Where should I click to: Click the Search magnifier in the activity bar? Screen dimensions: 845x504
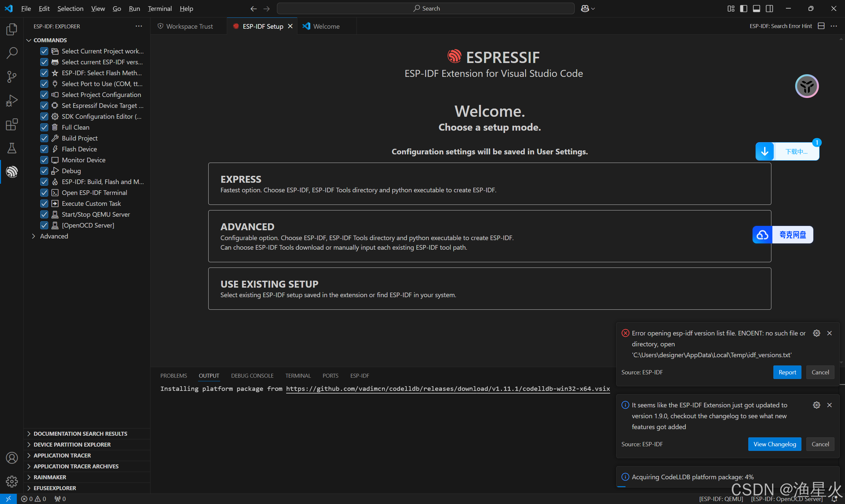point(12,53)
